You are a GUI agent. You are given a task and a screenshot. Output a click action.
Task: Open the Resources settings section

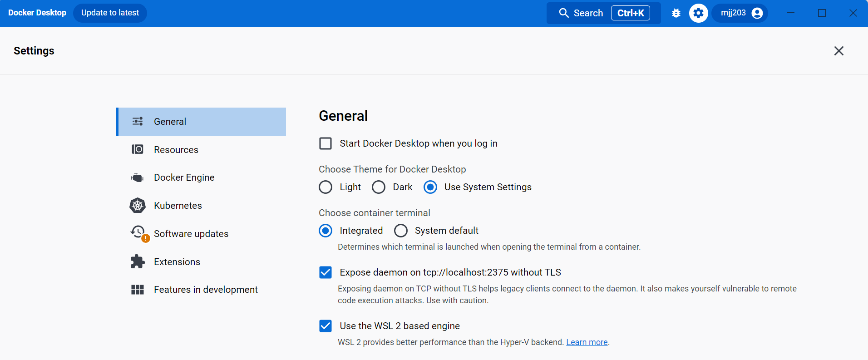(201, 149)
